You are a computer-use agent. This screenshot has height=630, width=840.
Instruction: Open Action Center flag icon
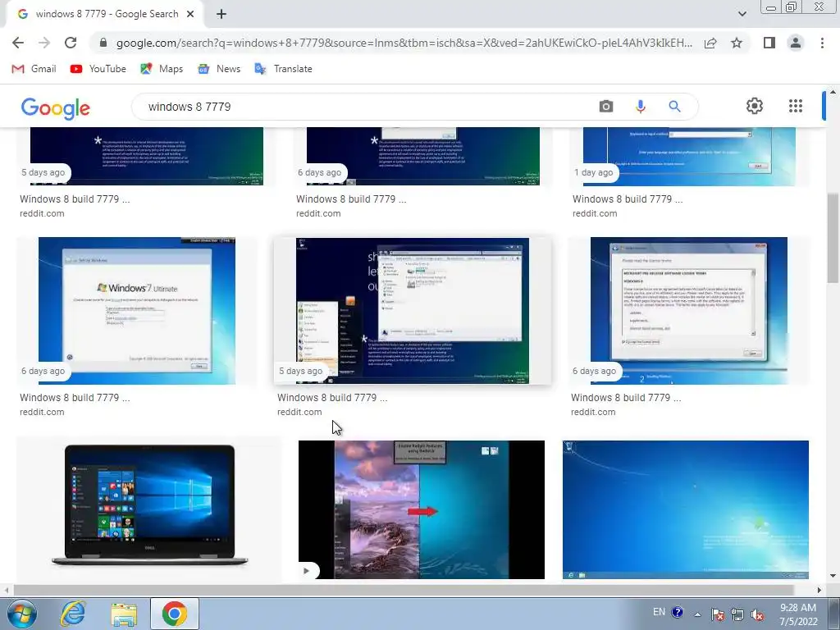(718, 614)
